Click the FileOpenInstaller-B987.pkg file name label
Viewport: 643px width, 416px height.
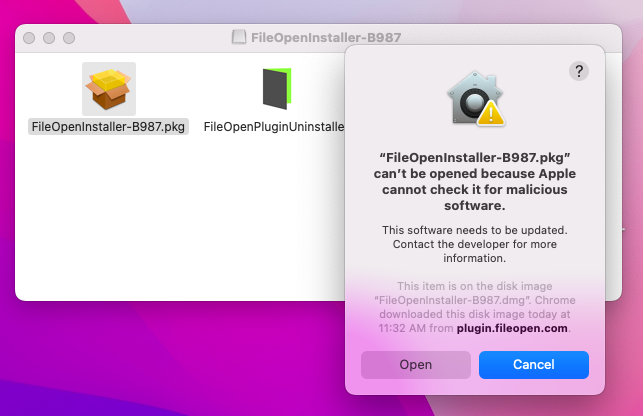(108, 127)
